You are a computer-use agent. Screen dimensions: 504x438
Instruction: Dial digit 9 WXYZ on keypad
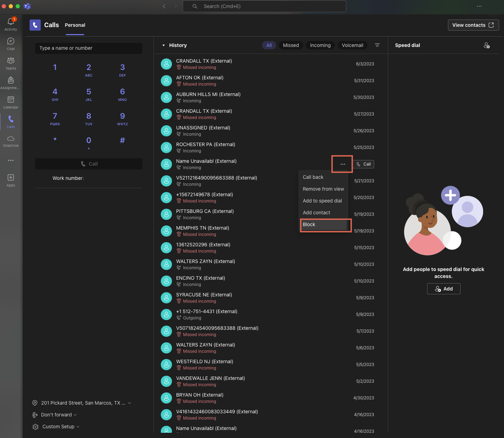click(123, 119)
